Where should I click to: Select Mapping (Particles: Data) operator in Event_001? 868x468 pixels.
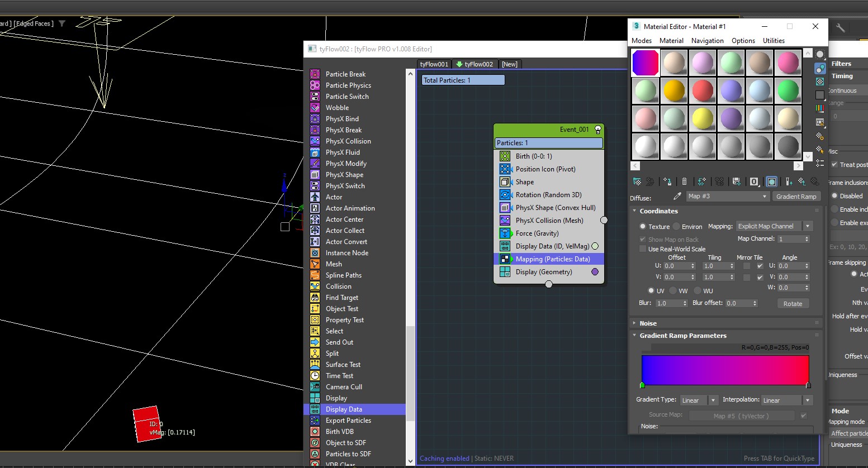point(549,259)
